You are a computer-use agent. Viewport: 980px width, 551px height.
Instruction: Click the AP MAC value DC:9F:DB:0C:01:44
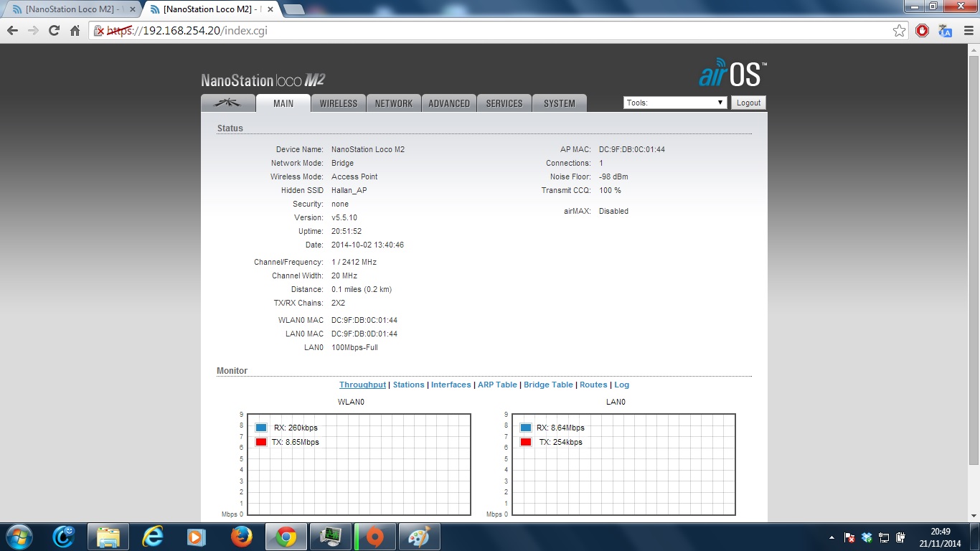(632, 149)
